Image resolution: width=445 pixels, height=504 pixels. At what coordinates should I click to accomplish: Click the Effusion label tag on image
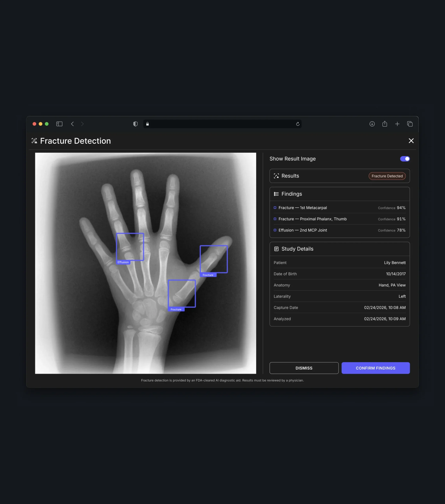click(123, 262)
